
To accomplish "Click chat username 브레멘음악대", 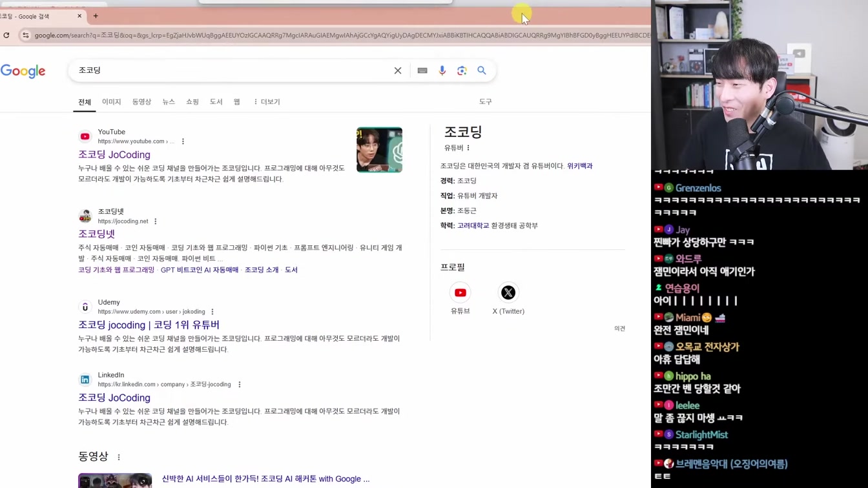I will pos(731,463).
